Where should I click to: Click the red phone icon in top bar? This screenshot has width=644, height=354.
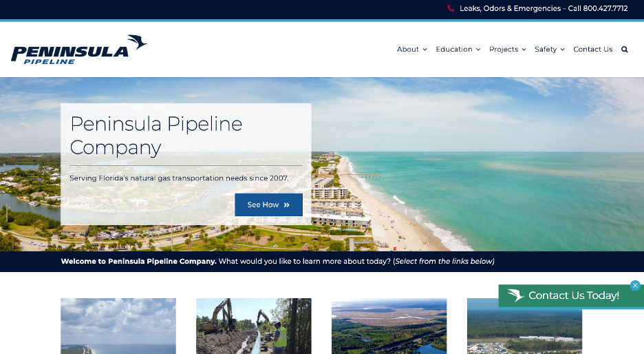point(451,8)
